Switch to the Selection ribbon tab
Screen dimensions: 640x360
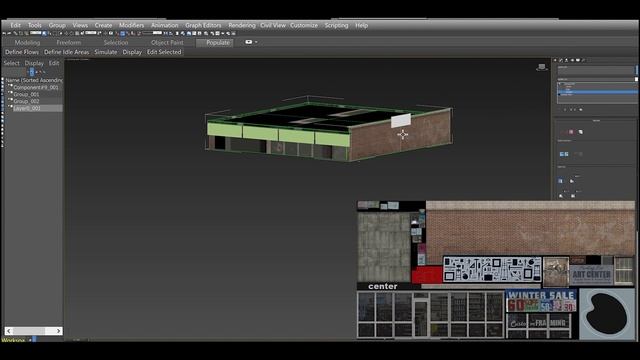coord(116,42)
